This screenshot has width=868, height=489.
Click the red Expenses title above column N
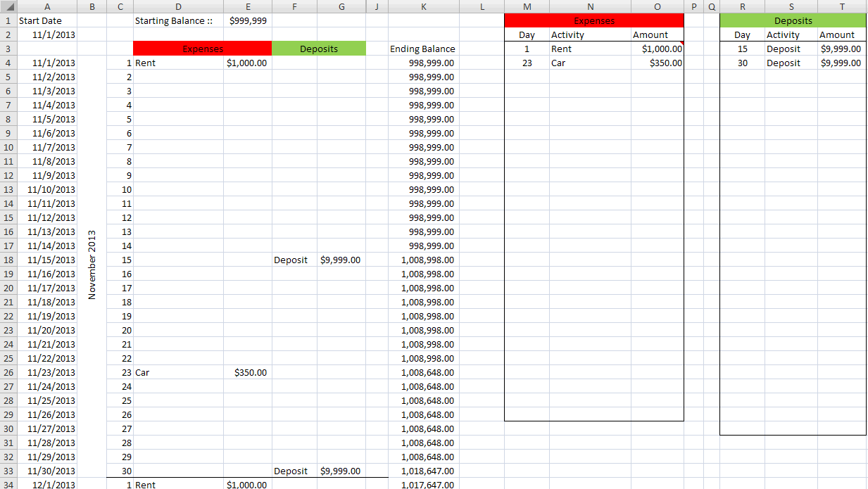[593, 20]
